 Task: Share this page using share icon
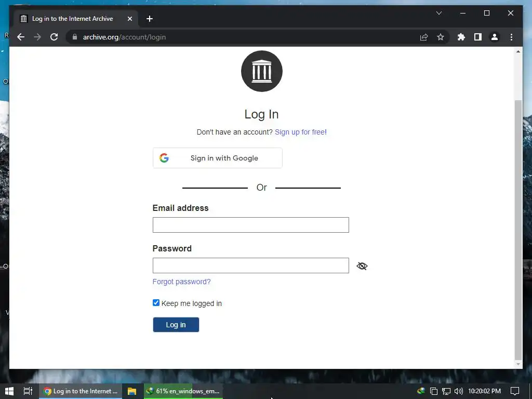point(424,37)
